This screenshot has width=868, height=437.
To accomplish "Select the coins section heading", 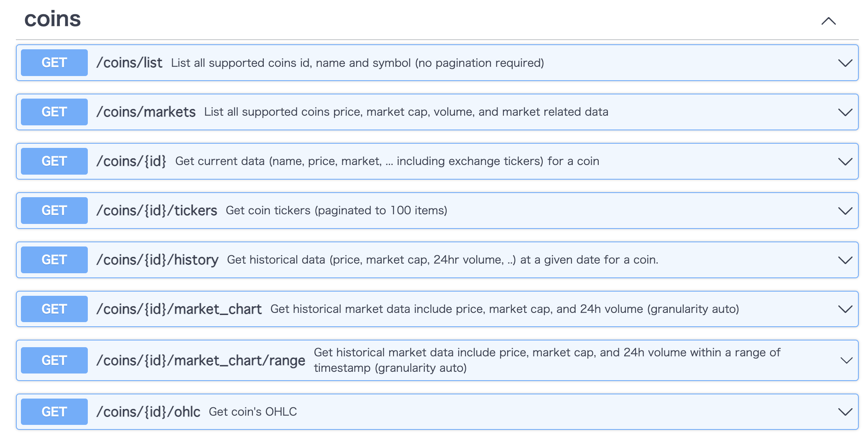I will (52, 19).
